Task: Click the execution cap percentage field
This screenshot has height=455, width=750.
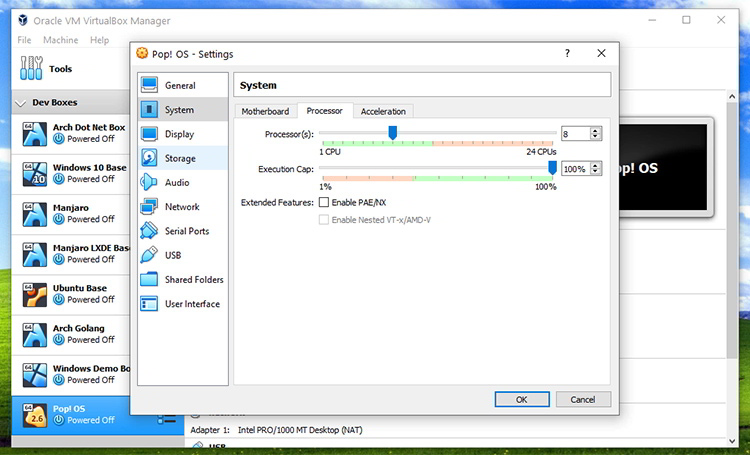Action: (x=576, y=169)
